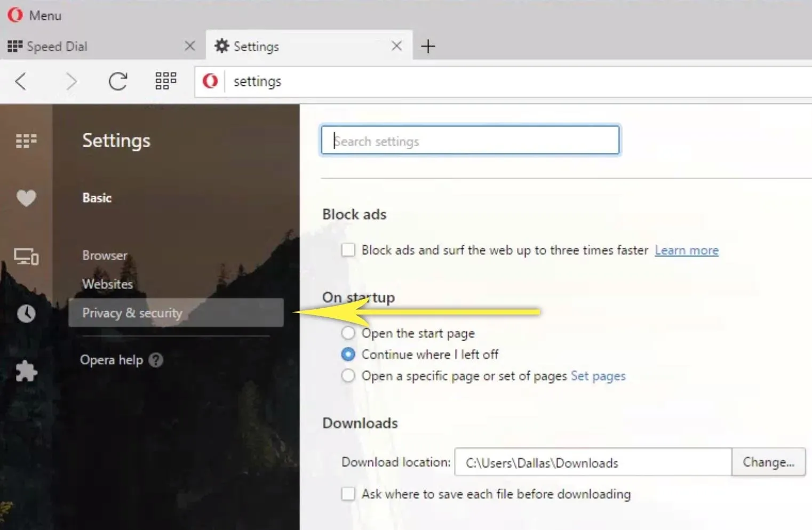Click the Downloads section heading
812x530 pixels.
click(360, 423)
